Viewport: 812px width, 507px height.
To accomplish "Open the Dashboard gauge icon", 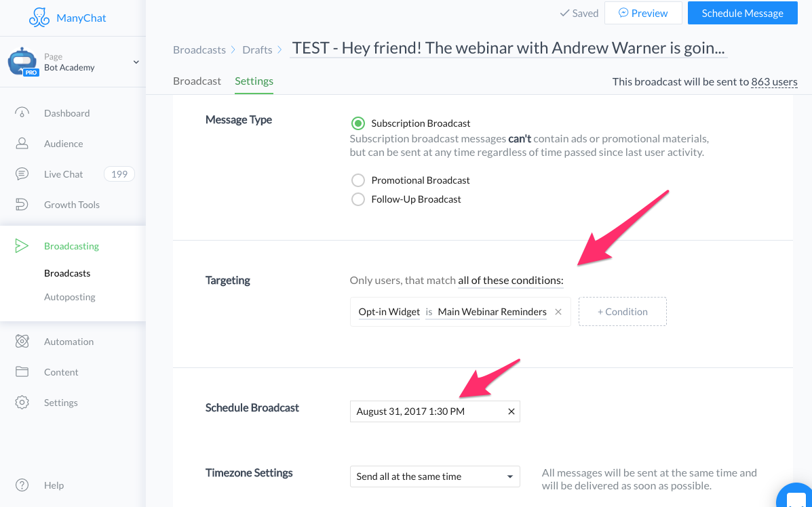I will [22, 113].
